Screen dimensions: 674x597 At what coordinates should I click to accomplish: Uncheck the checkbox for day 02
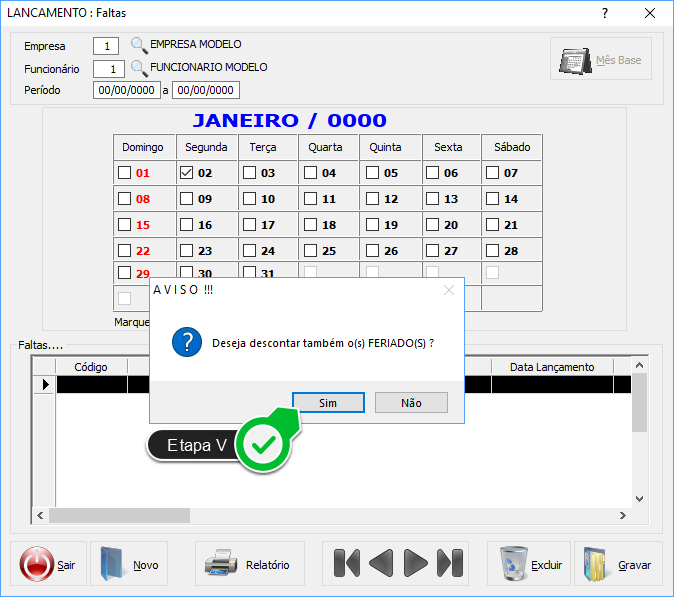[x=186, y=172]
